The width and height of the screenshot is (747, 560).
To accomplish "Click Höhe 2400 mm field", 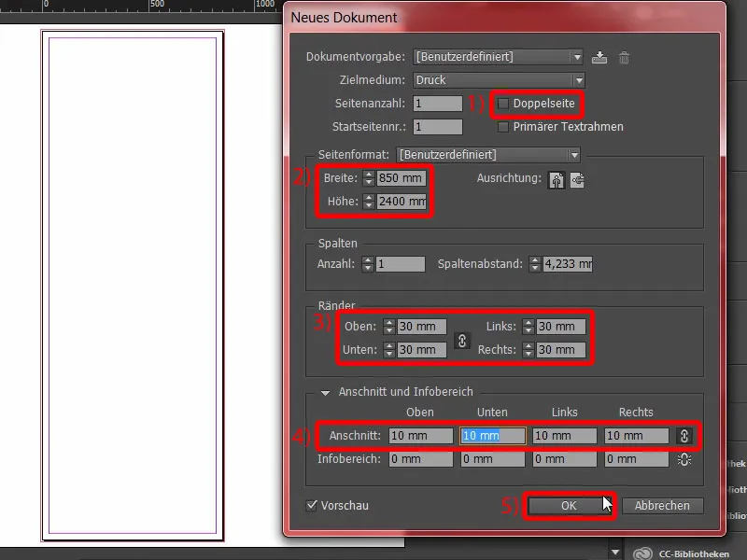I will click(402, 202).
